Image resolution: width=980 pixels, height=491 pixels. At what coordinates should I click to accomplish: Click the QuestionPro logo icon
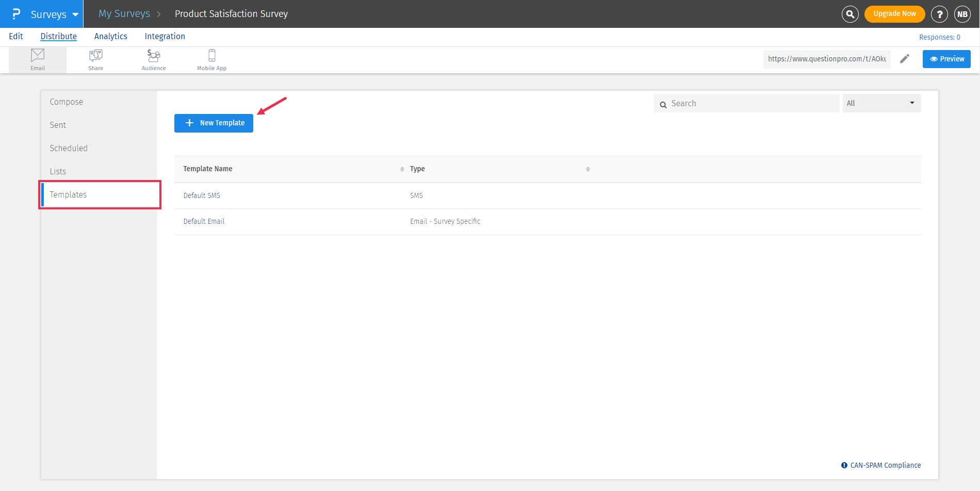[x=16, y=14]
